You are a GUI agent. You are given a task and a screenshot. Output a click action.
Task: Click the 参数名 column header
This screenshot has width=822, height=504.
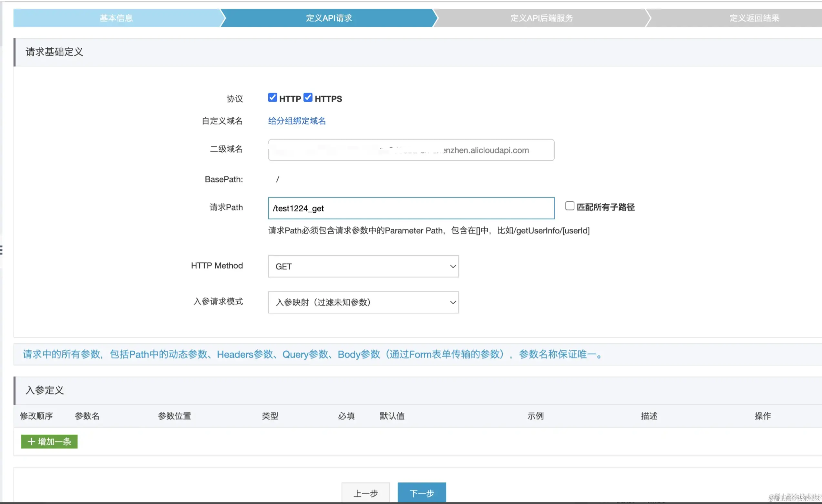coord(87,416)
